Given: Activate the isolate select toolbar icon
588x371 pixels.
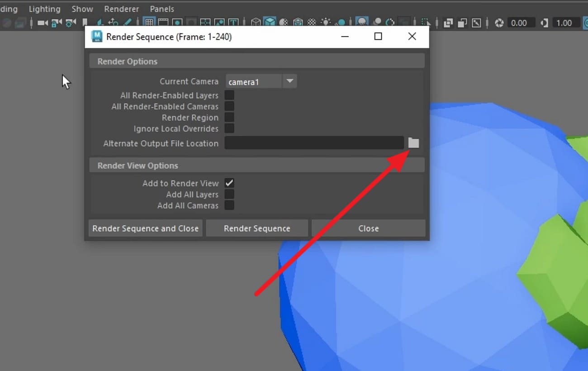Looking at the screenshot, I should point(425,23).
